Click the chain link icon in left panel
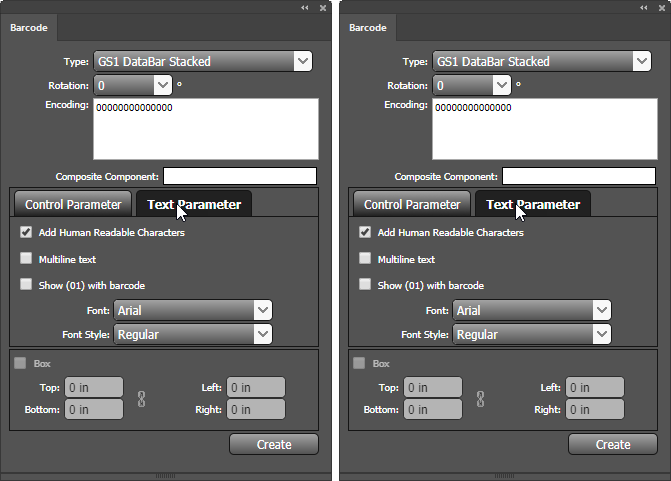The width and height of the screenshot is (671, 481). pyautogui.click(x=142, y=398)
